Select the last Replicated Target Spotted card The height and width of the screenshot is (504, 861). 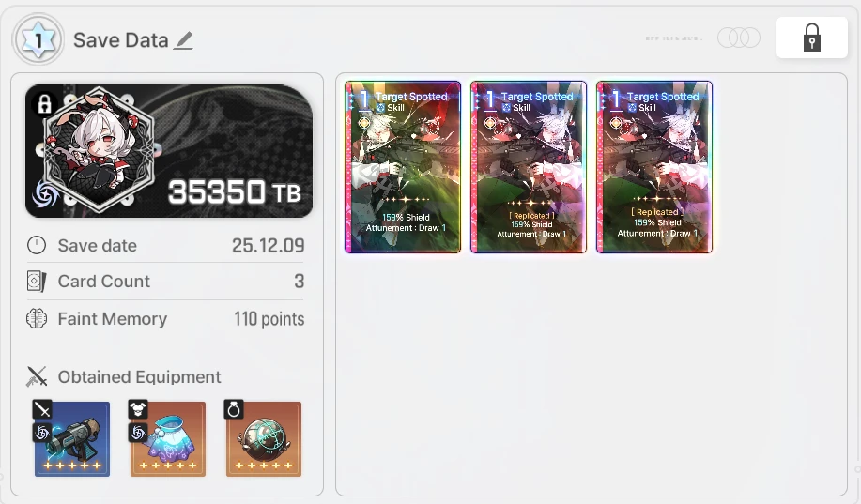654,167
